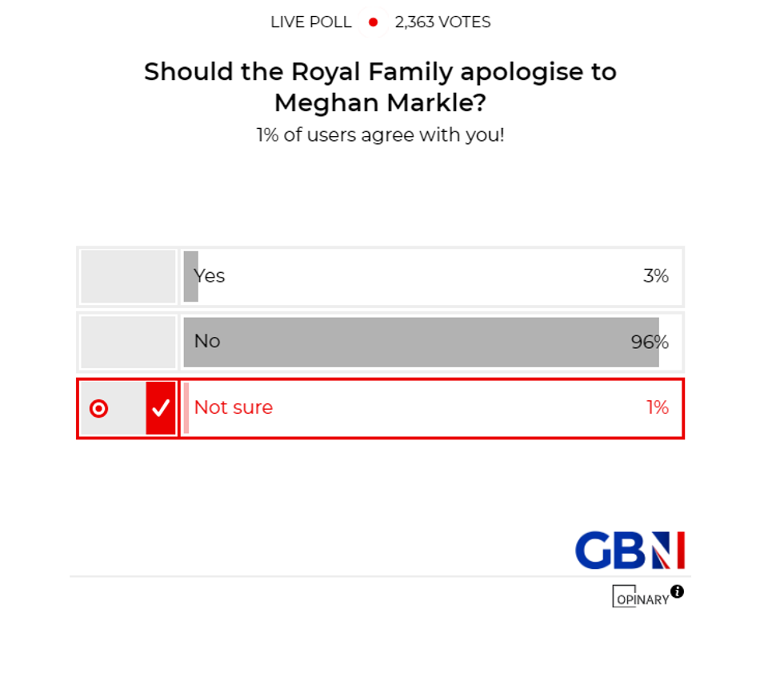Image resolution: width=784 pixels, height=681 pixels.
Task: Click the red checkmark on Not sure
Action: (x=161, y=408)
